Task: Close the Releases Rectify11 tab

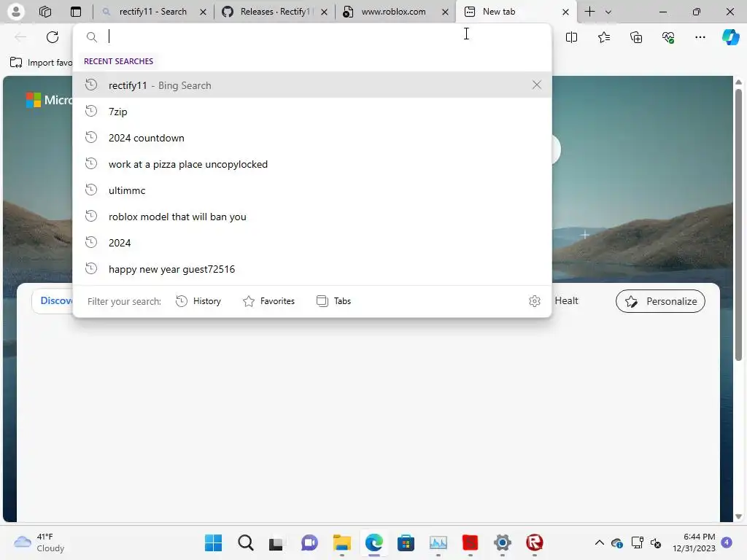Action: 324,12
